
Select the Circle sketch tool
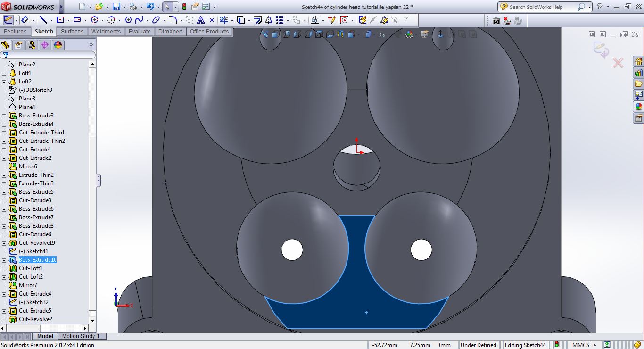click(x=94, y=20)
